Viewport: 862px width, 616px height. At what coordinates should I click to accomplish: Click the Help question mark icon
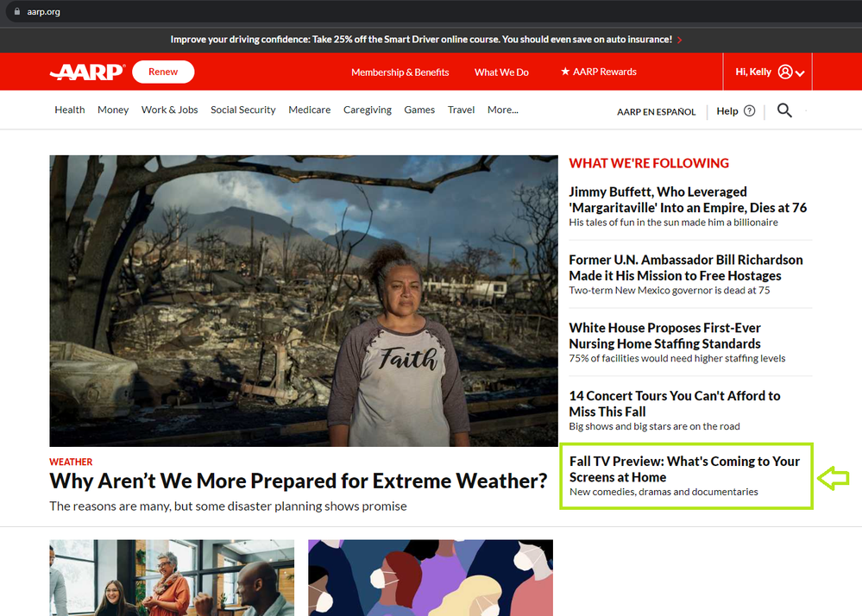click(x=749, y=111)
